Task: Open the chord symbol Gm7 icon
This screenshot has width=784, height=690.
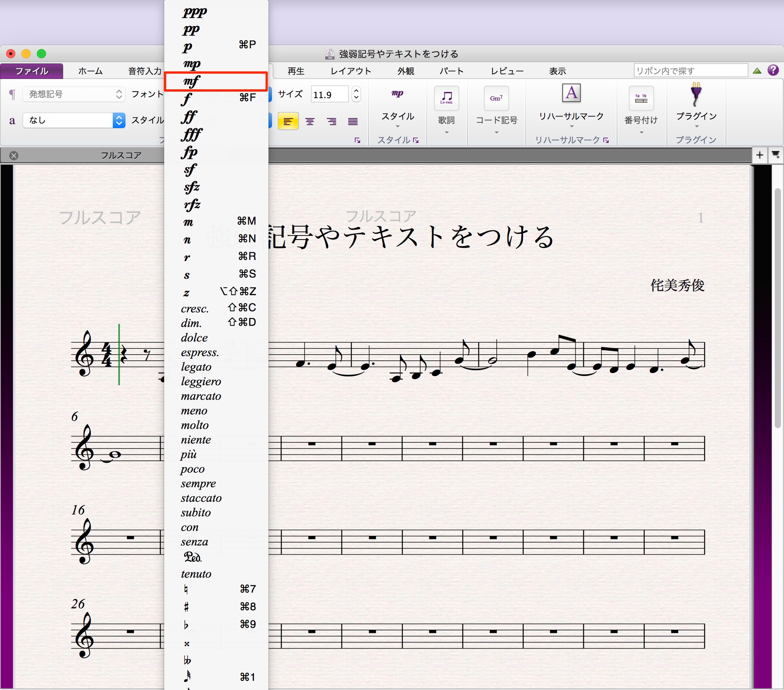Action: 496,98
